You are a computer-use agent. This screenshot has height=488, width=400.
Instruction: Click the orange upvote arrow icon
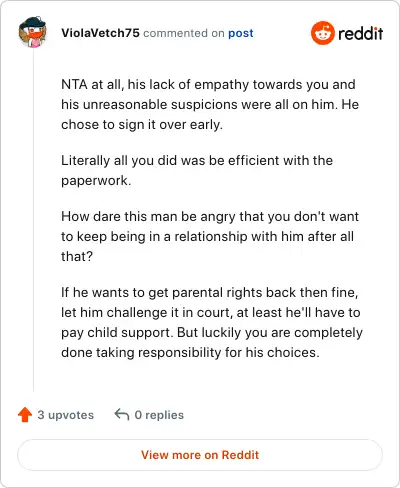pyautogui.click(x=25, y=415)
